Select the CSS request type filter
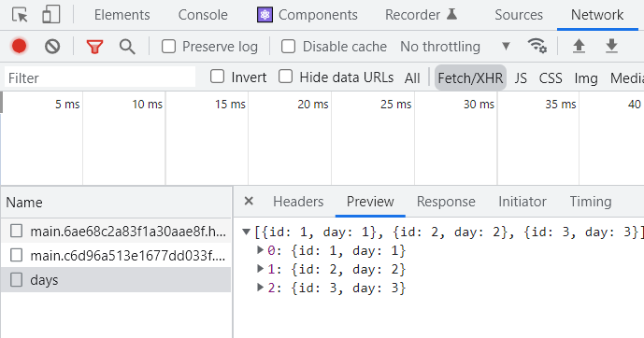The image size is (644, 338). click(551, 77)
